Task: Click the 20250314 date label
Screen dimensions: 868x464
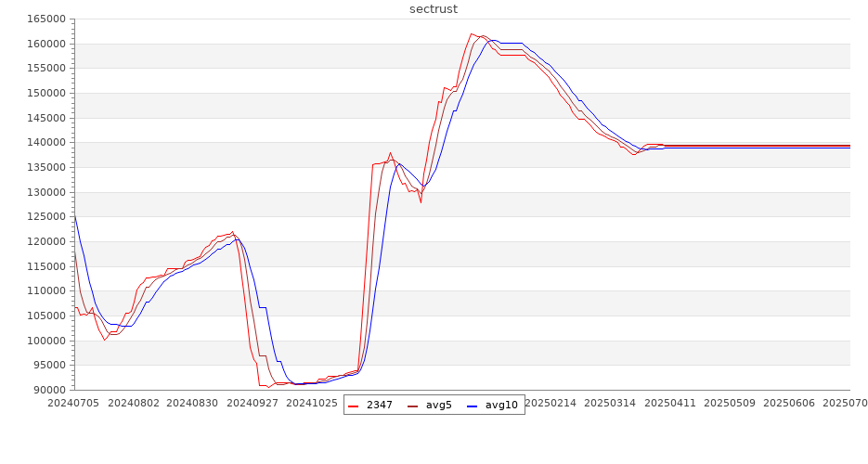Action: (x=610, y=404)
